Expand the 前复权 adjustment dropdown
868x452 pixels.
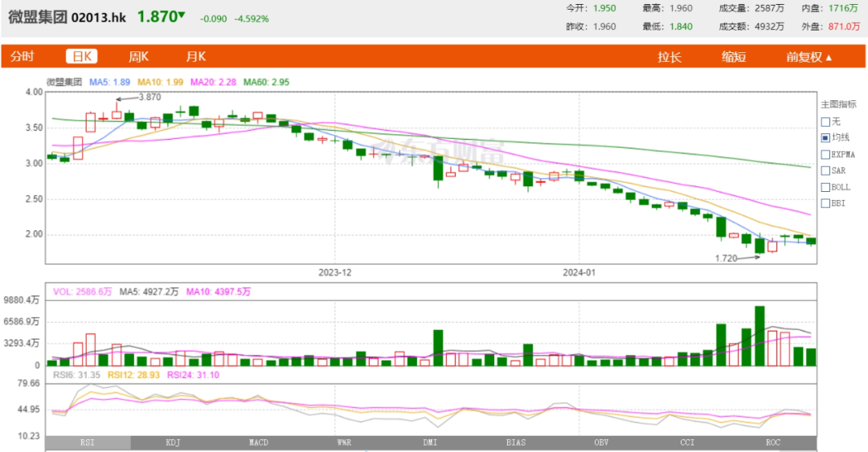click(809, 56)
